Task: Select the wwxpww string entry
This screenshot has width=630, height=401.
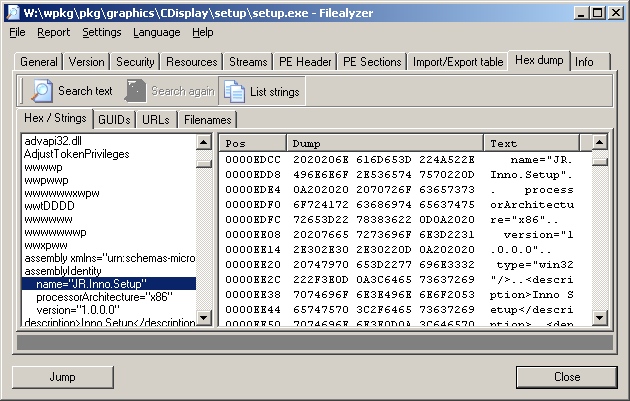Action: (46, 245)
